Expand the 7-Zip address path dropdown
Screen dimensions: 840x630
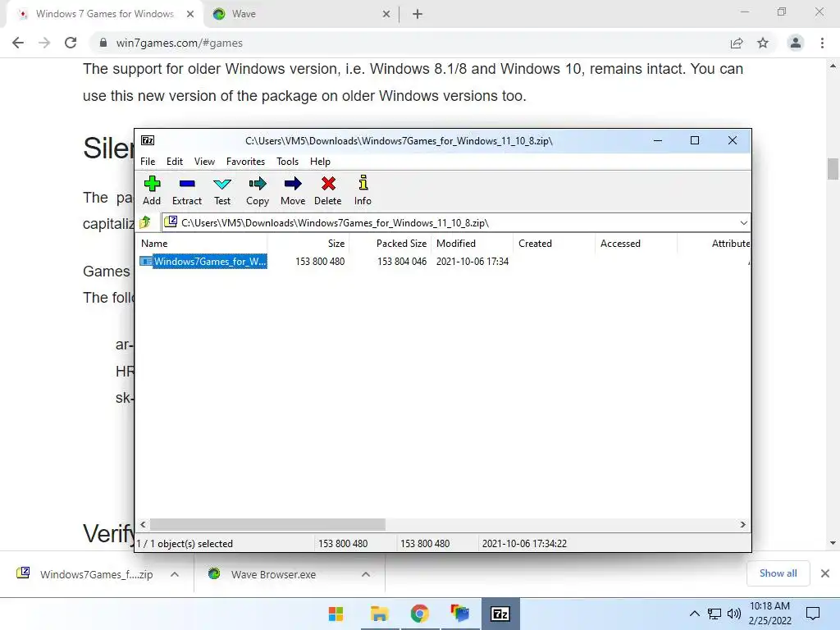(743, 223)
